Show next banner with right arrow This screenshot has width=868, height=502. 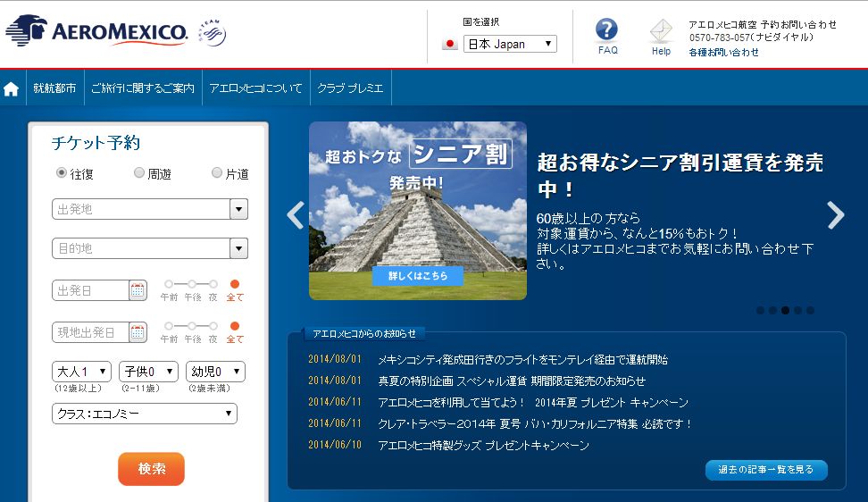pos(835,215)
